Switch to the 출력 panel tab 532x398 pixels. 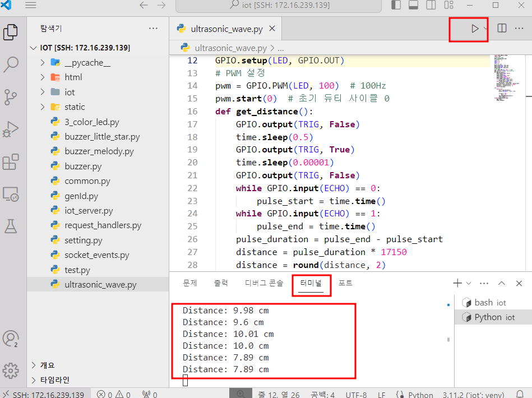(x=221, y=284)
